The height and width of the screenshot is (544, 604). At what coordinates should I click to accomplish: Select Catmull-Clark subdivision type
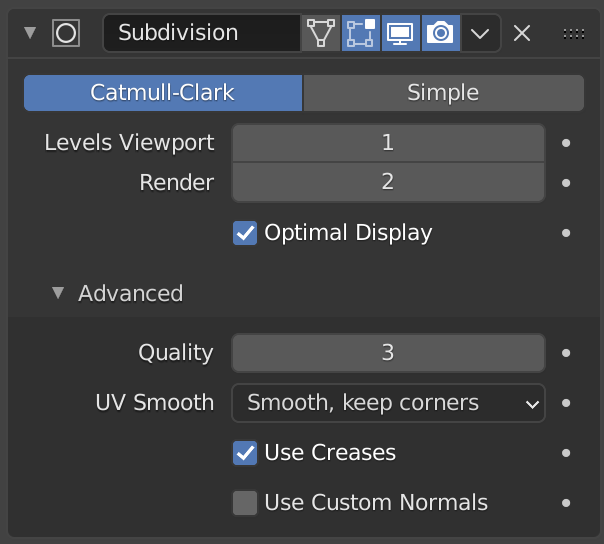(x=163, y=93)
